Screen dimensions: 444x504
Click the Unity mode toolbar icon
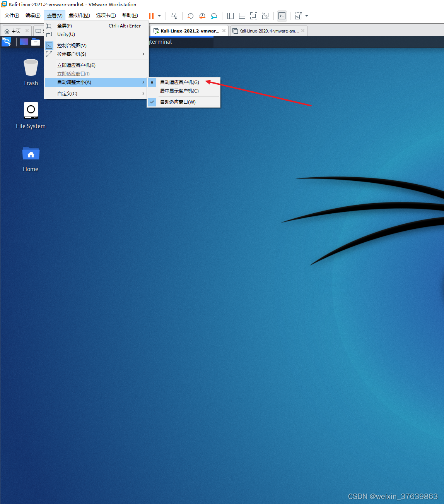tap(265, 16)
